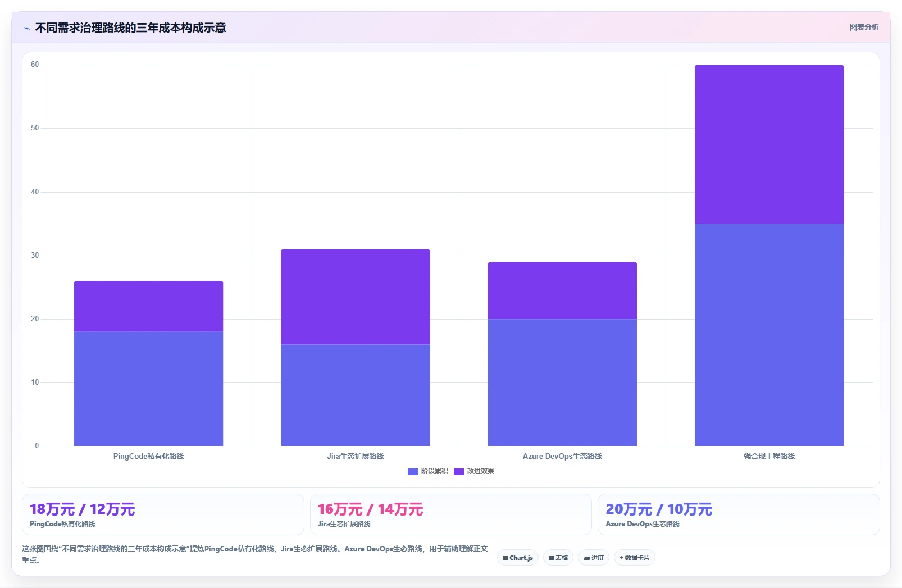Screen dimensions: 902x588
Task: Click the y-axis value 10
Action: click(35, 382)
